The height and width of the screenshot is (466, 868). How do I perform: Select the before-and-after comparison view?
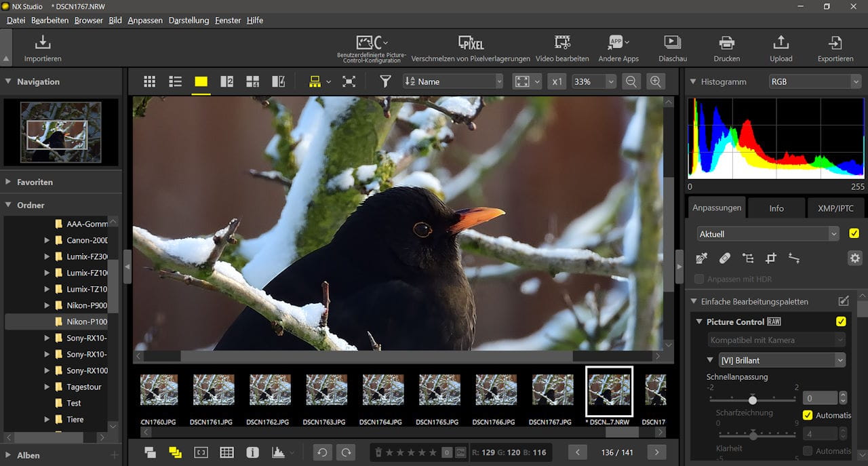[x=278, y=81]
